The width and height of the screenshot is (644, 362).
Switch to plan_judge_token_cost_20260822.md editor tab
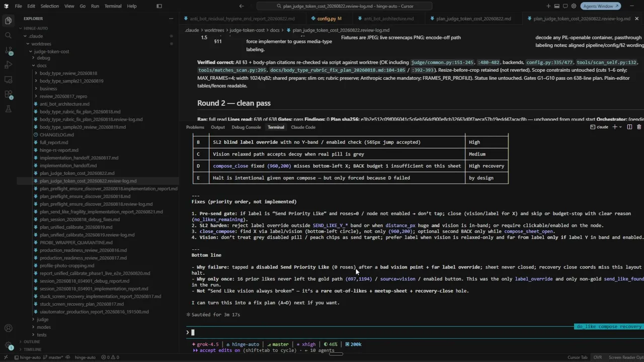(473, 19)
